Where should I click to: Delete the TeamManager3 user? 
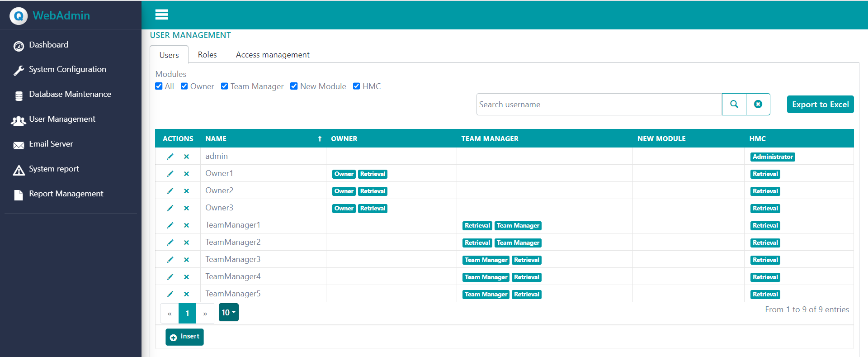[x=186, y=260]
